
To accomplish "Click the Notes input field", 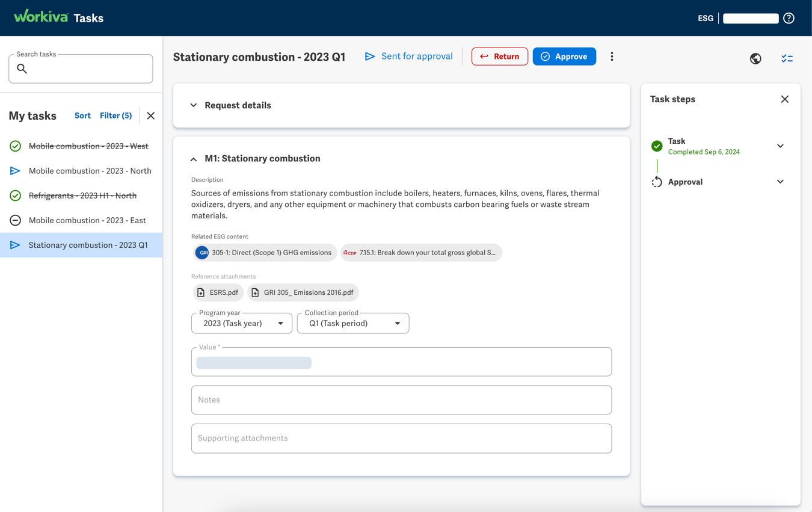I will [401, 400].
